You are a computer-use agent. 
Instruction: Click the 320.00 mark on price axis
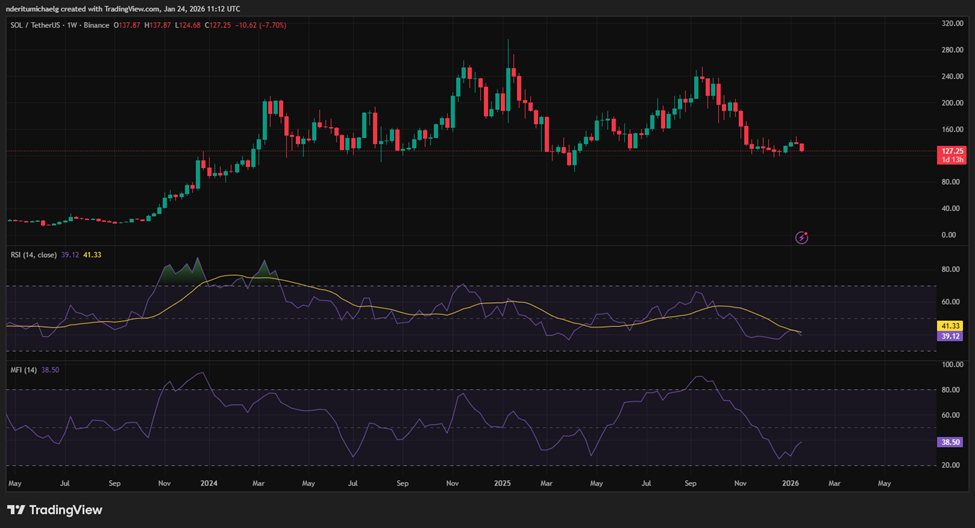click(x=952, y=22)
